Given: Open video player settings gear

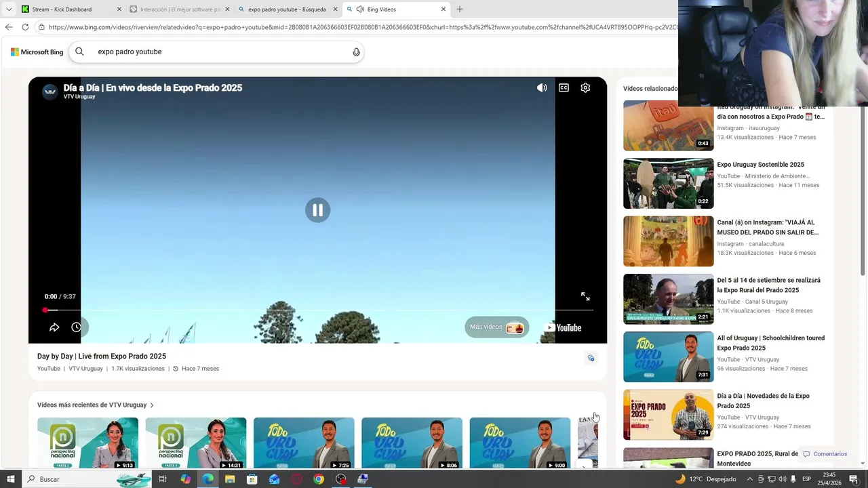Looking at the screenshot, I should click(585, 87).
